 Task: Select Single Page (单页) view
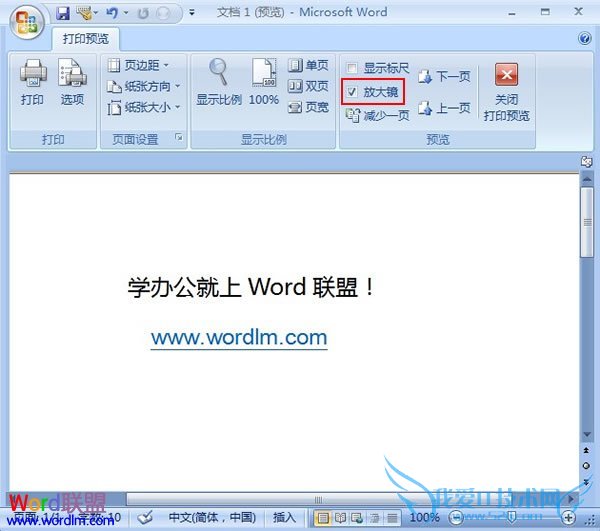point(309,65)
